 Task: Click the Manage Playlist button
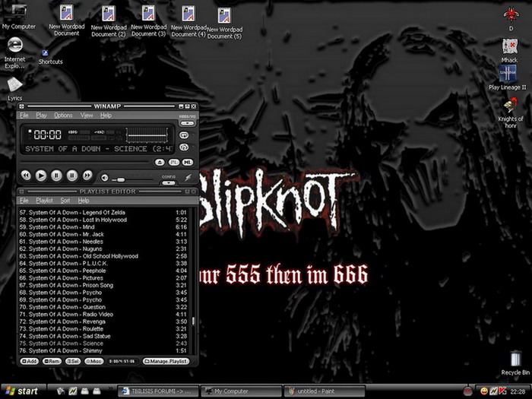click(x=166, y=361)
